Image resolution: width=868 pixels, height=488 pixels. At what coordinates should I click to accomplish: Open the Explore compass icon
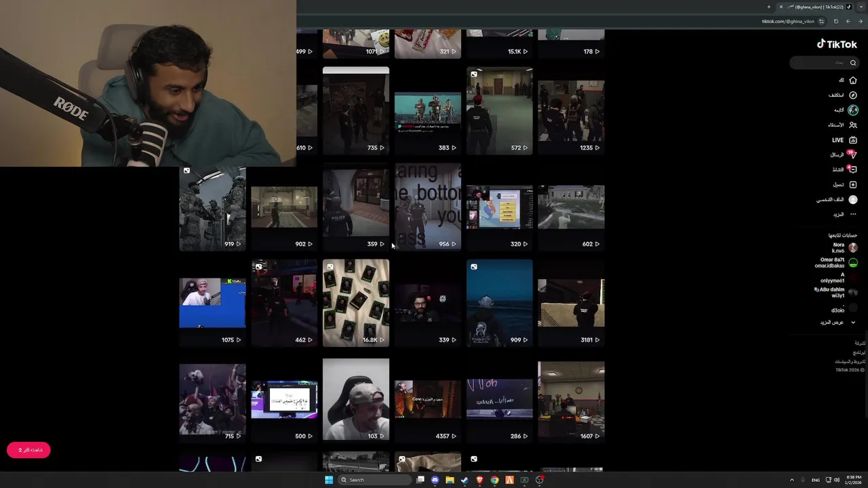[853, 95]
